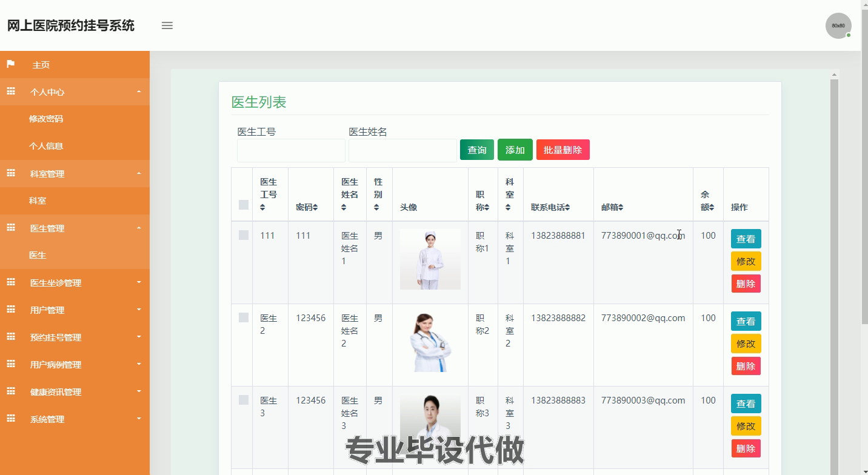Sort by 科室 column arrows
This screenshot has width=868, height=475.
pos(508,207)
